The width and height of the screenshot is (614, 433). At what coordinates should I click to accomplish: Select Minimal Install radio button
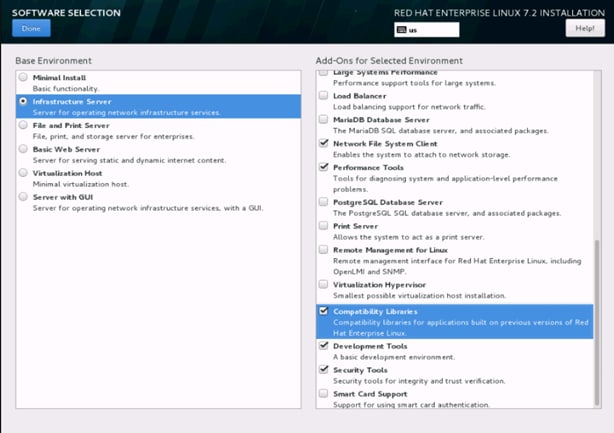coord(23,77)
